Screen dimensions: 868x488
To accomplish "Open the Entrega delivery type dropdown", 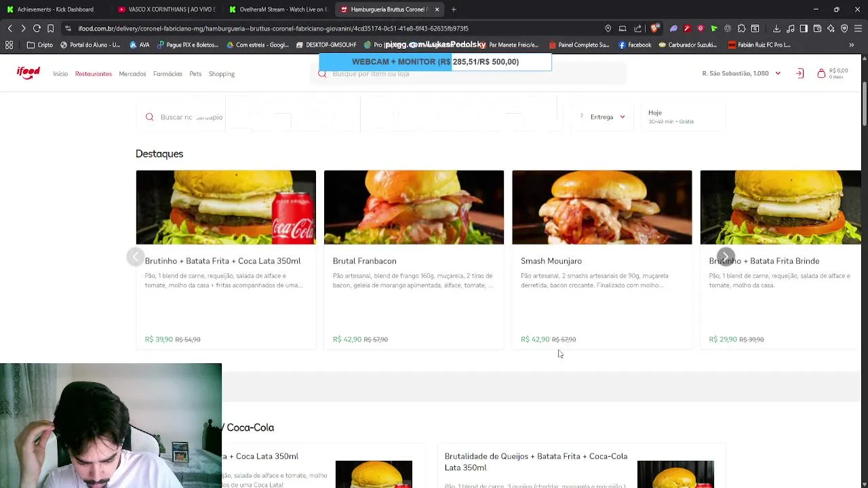I will pyautogui.click(x=602, y=117).
